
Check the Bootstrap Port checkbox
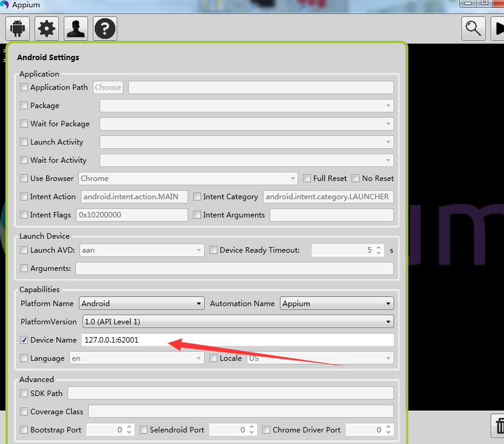pyautogui.click(x=24, y=430)
